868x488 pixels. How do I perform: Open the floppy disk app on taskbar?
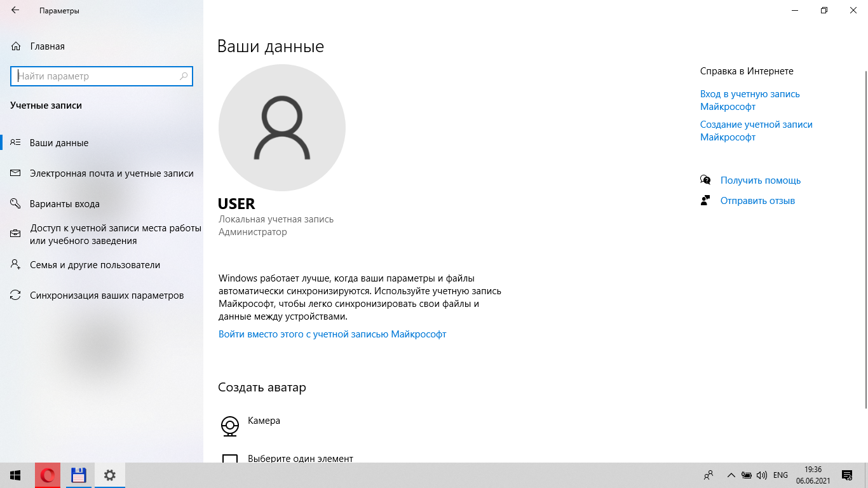pyautogui.click(x=78, y=475)
